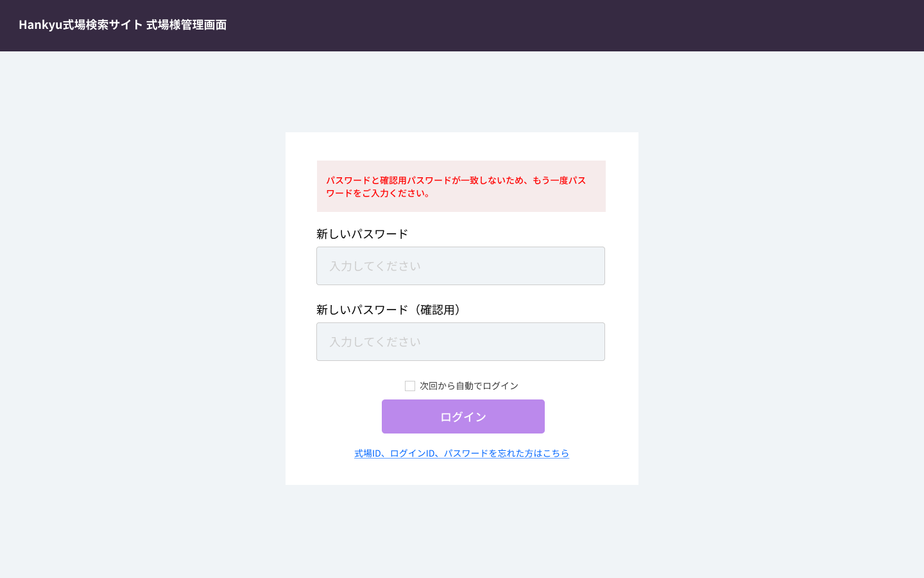The image size is (924, 578).
Task: Select the red password mismatch error message
Action: (x=456, y=180)
